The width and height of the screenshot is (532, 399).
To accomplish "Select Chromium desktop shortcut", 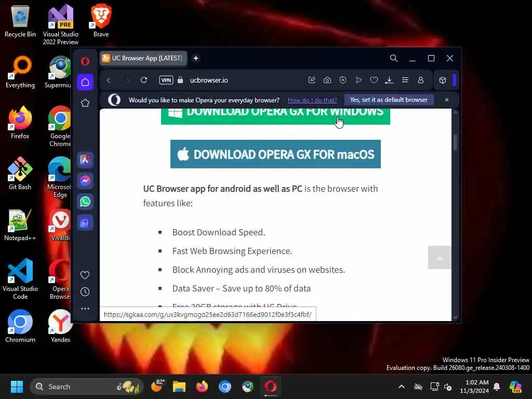I will point(20,326).
